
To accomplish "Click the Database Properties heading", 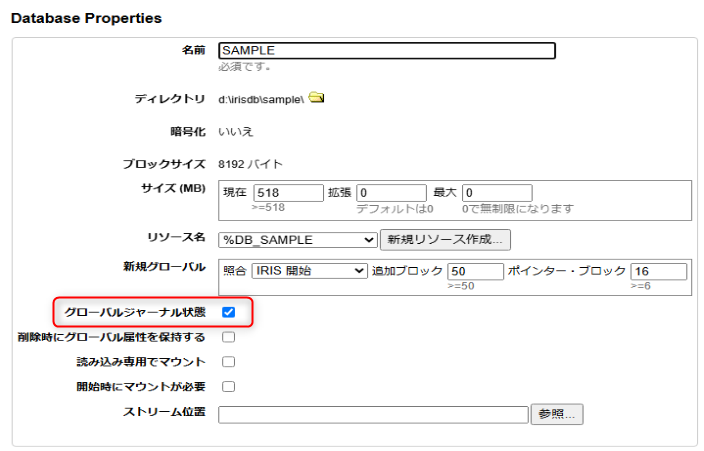I will point(86,19).
